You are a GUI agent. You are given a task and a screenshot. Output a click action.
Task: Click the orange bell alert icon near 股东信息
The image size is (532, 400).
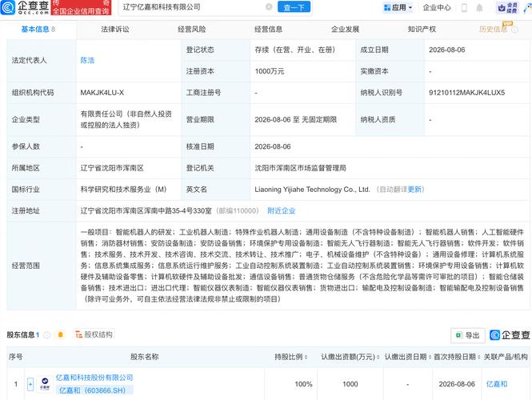point(61,335)
